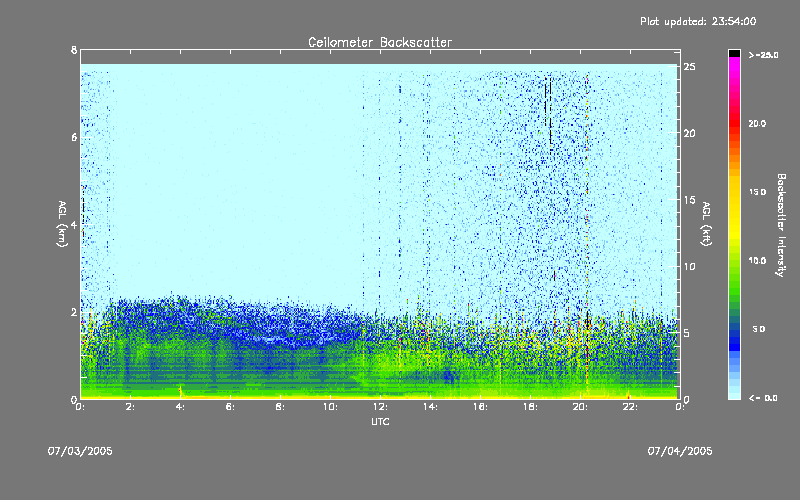
Task: Click the 10 kft tick on right axis
Action: coord(690,266)
